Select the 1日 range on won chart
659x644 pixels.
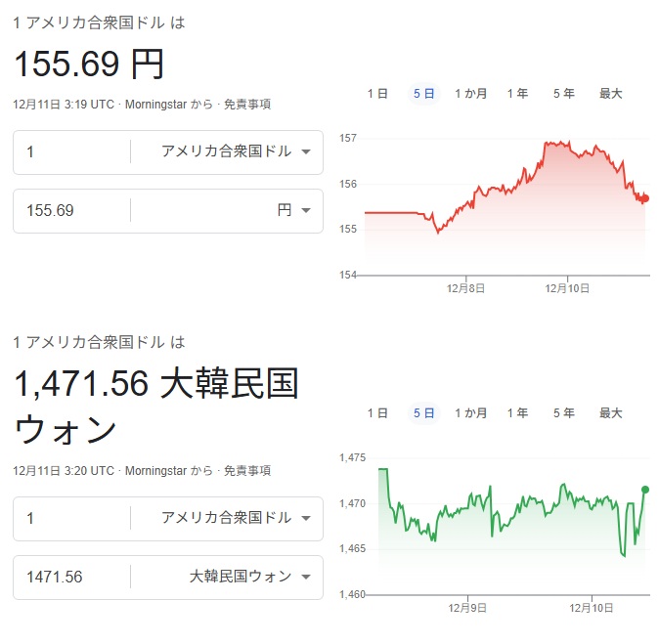pyautogui.click(x=377, y=413)
